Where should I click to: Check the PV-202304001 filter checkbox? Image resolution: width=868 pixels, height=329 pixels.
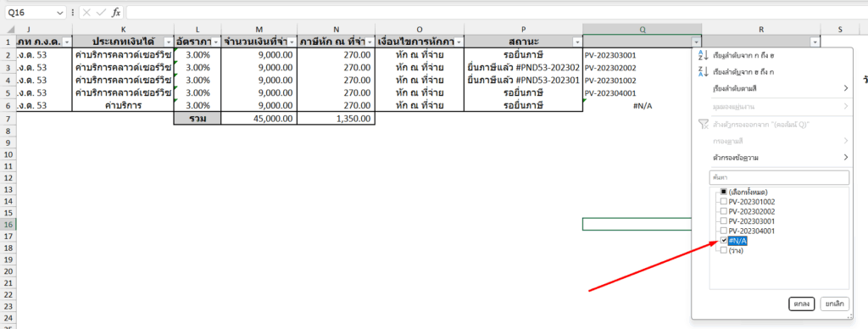[724, 231]
